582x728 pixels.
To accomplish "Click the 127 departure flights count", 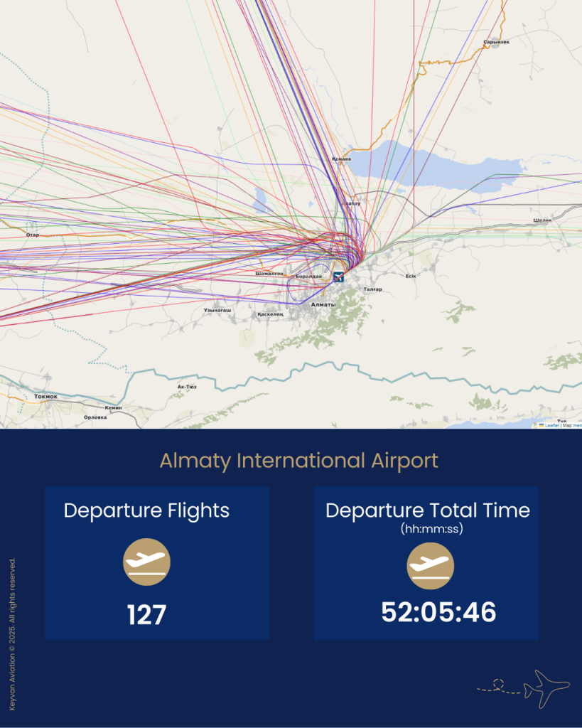I will tap(146, 615).
